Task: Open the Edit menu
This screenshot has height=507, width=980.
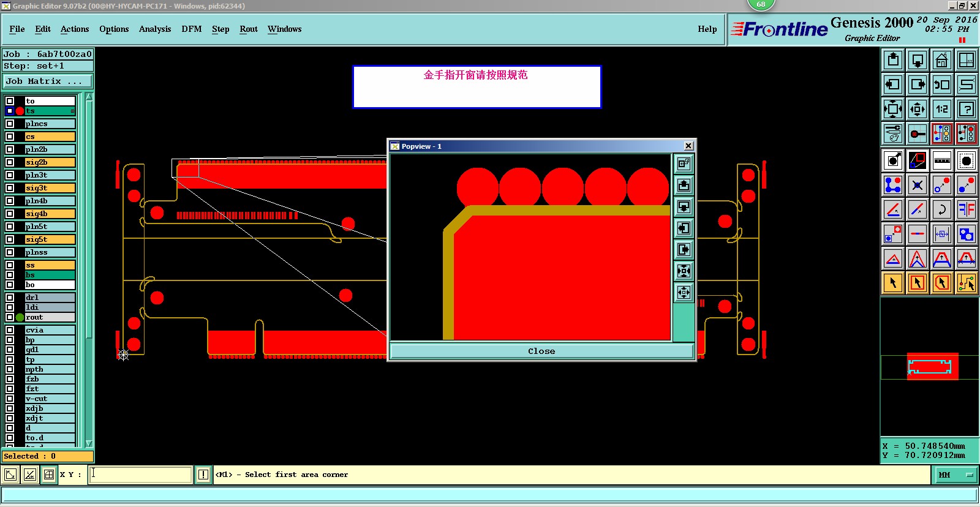Action: click(43, 29)
